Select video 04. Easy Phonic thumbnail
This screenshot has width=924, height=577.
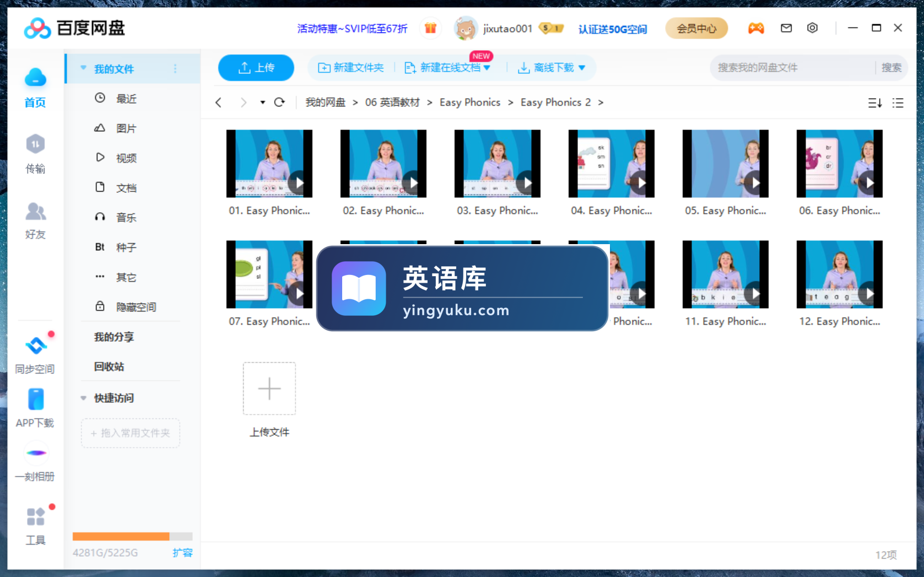click(612, 164)
